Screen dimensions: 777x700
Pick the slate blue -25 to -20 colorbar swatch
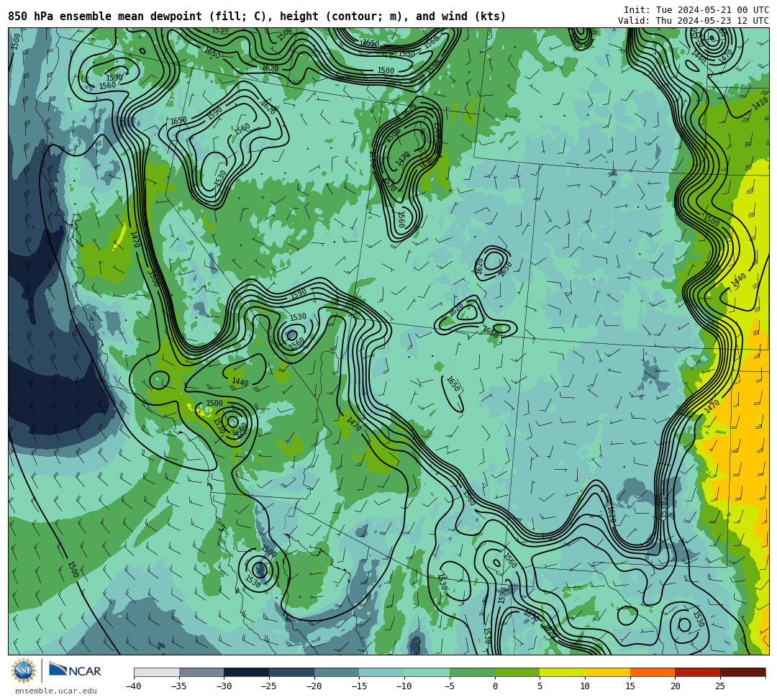(291, 672)
